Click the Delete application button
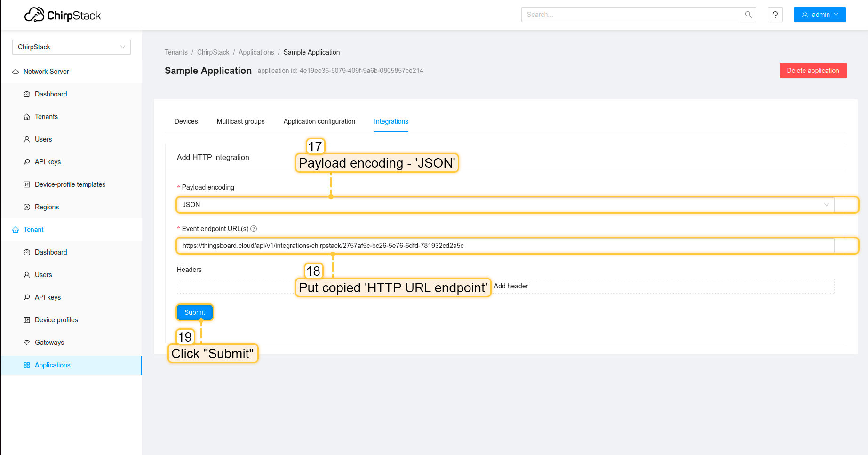 tap(812, 71)
